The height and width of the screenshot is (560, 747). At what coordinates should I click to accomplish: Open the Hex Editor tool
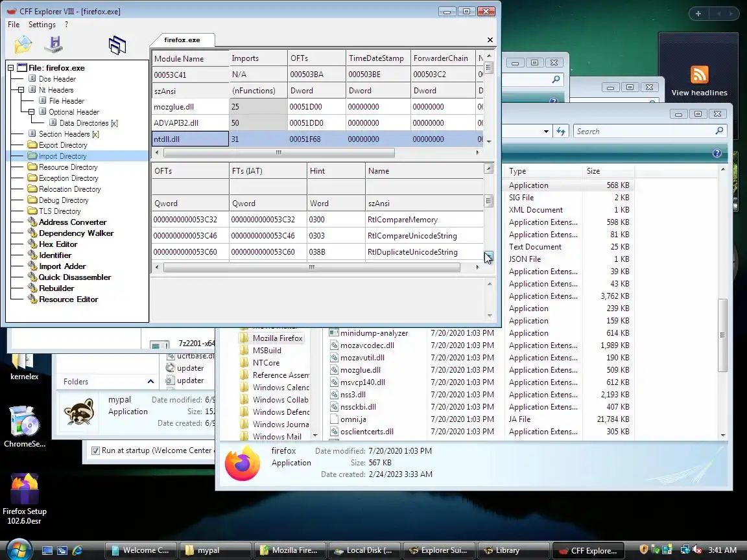58,244
